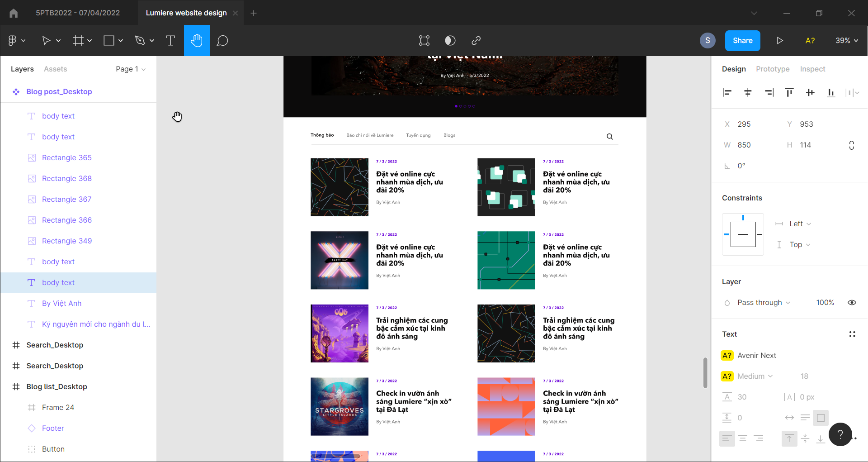Set text align right
Viewport: 868px width, 462px height.
pos(759,438)
